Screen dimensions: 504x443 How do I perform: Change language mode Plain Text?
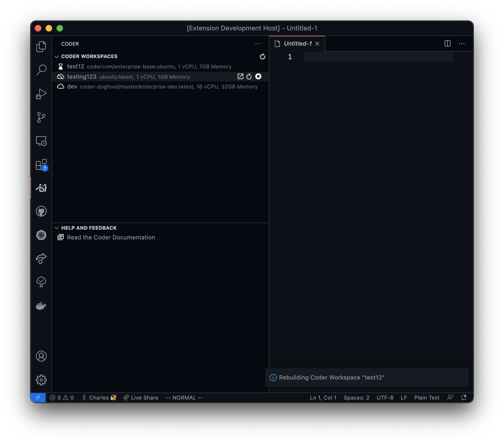427,398
